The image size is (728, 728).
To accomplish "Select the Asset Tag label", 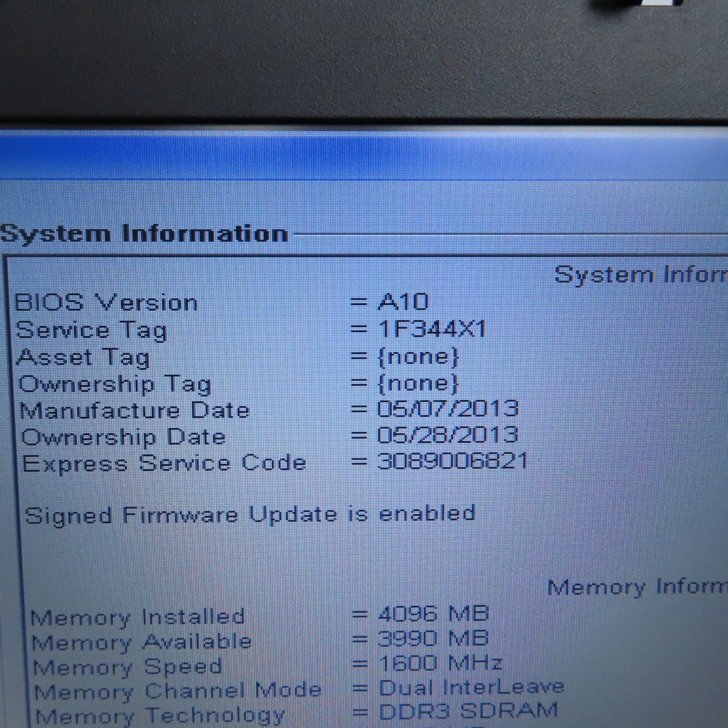I will (83, 358).
